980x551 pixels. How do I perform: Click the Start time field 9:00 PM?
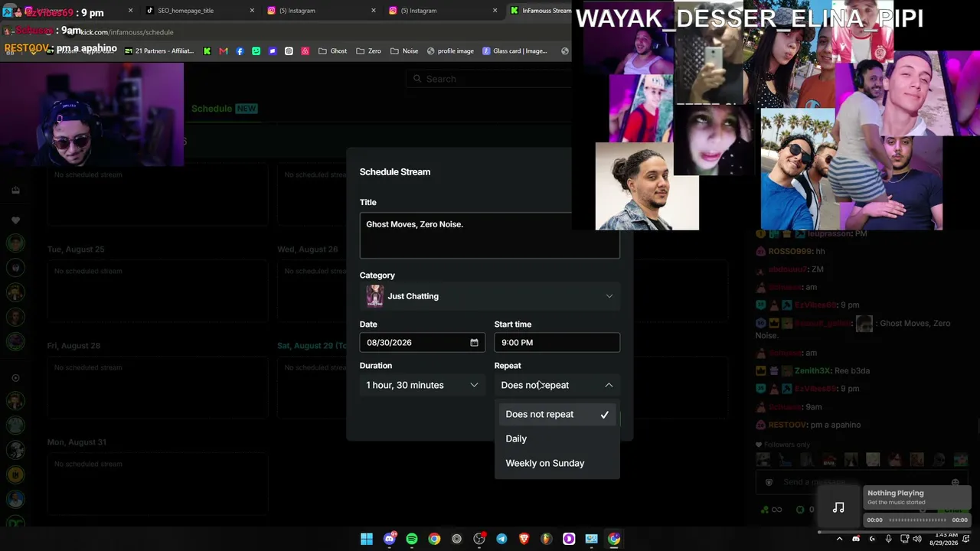pos(557,343)
